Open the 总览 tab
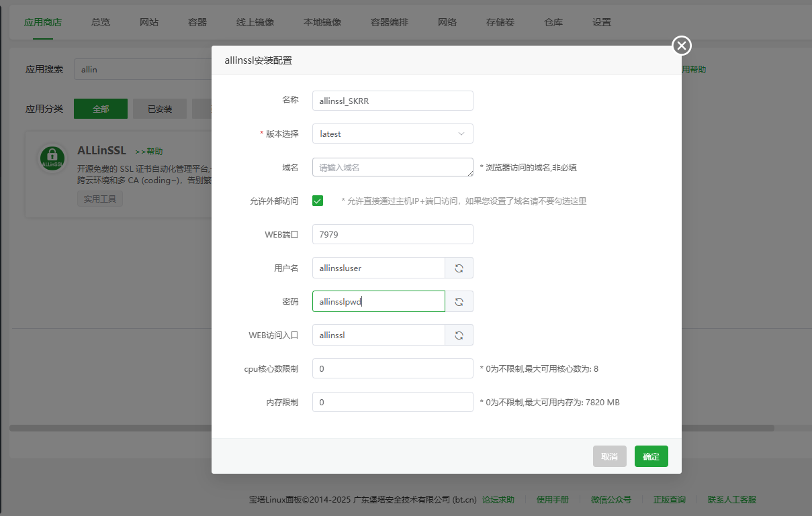 click(x=101, y=22)
